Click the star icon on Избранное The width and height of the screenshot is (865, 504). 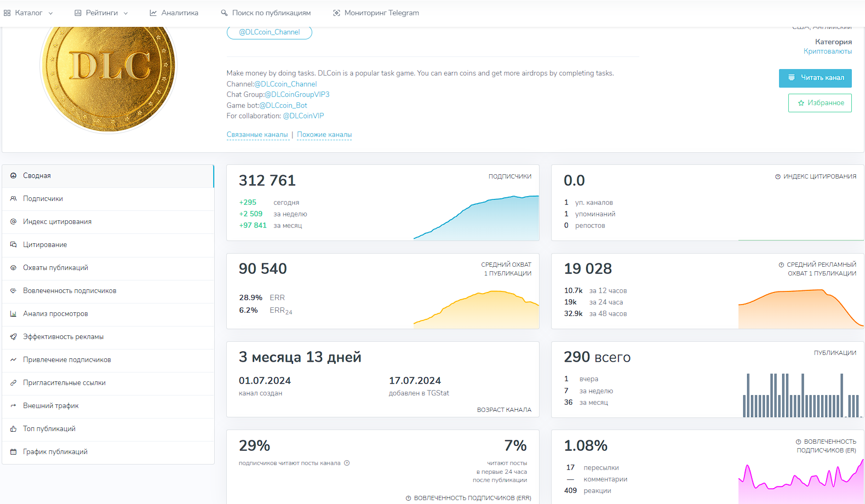coord(801,103)
